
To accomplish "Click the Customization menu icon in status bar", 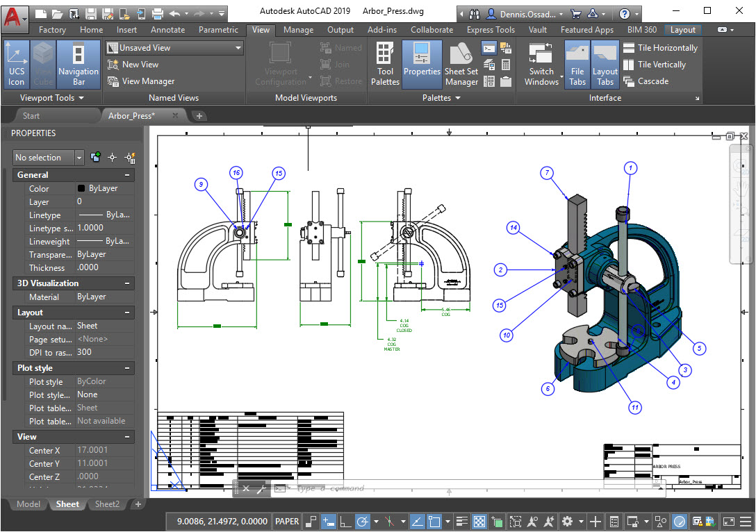I will [x=745, y=521].
